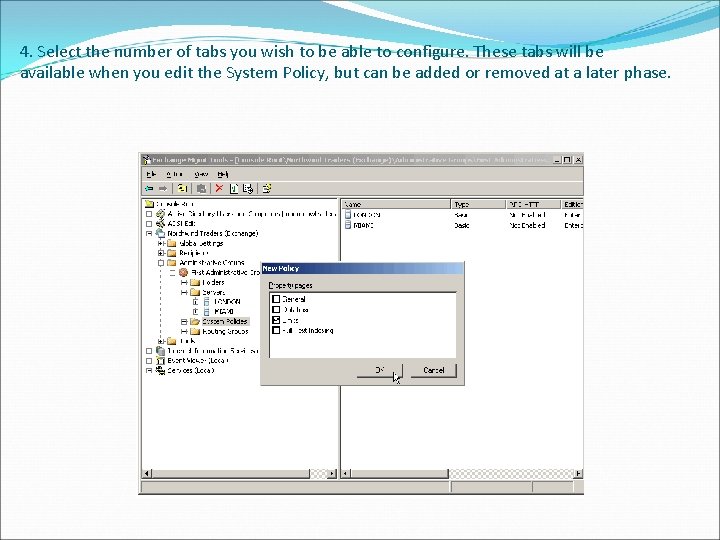Viewport: 720px width, 540px height.
Task: Click the Forward arrow in the console toolbar
Action: pos(163,188)
